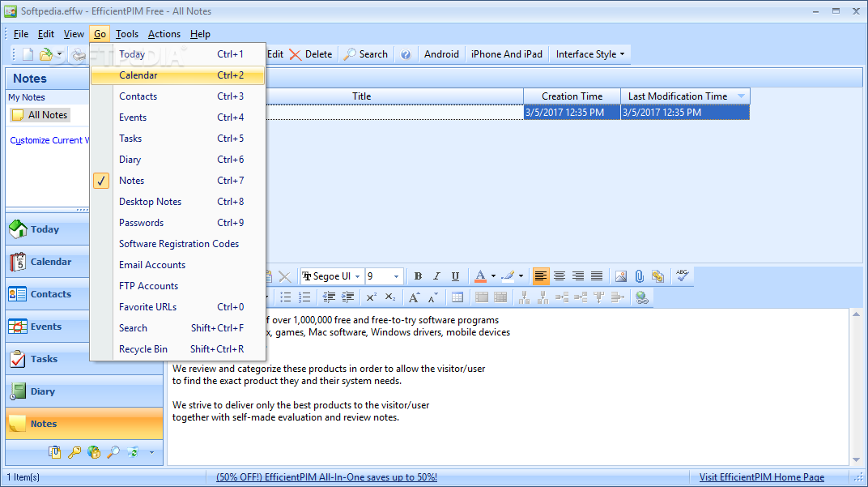
Task: Click the paperclip Attachment icon
Action: pyautogui.click(x=640, y=276)
